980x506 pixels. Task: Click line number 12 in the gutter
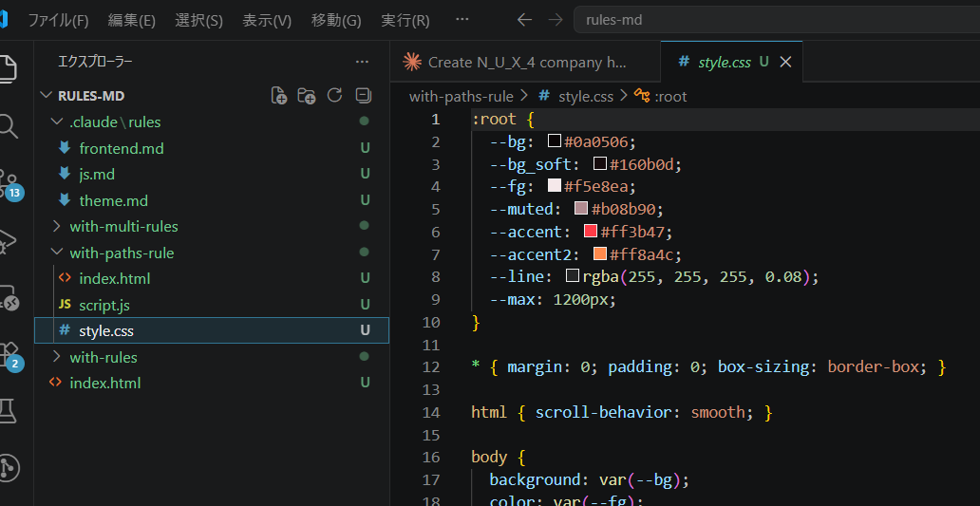(431, 367)
